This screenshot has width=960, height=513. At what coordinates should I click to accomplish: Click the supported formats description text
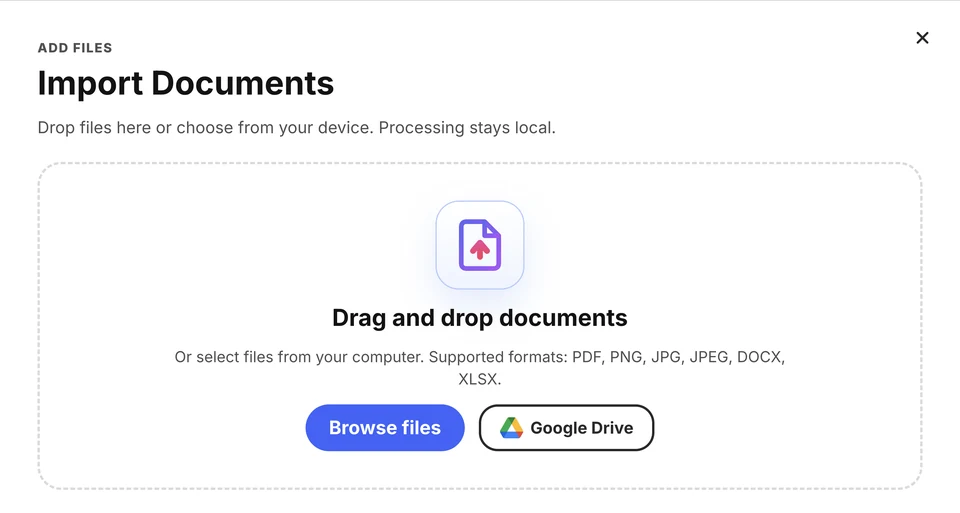(480, 368)
